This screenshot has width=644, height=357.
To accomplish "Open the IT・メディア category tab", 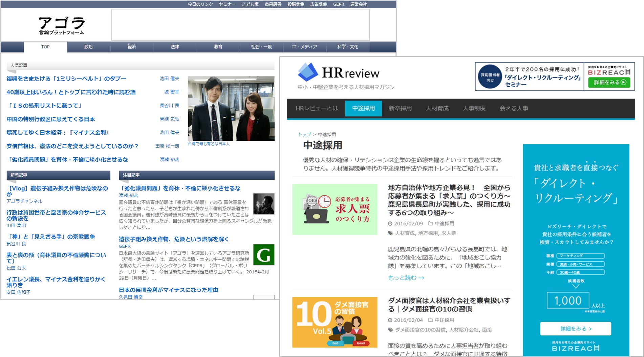I will click(x=304, y=47).
